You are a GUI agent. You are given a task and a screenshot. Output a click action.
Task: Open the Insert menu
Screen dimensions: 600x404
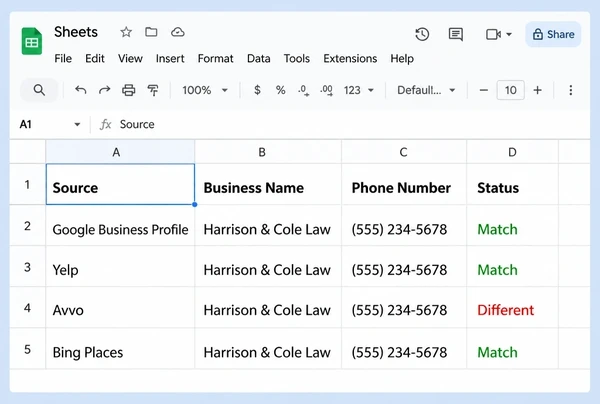[170, 59]
